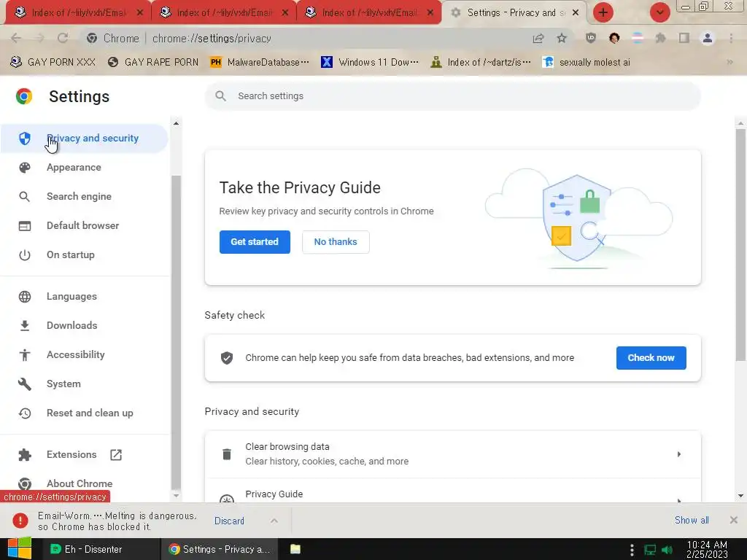Open the profile avatar icon
Screen dimensions: 747x560
[708, 38]
